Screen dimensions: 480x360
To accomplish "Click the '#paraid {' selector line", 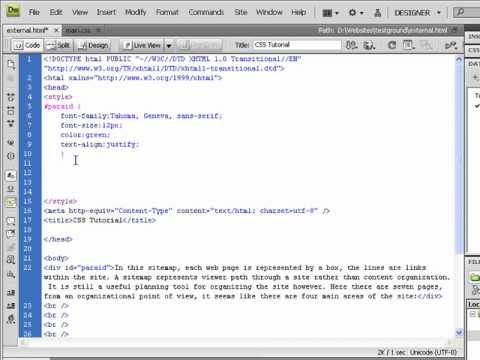I will pos(62,107).
